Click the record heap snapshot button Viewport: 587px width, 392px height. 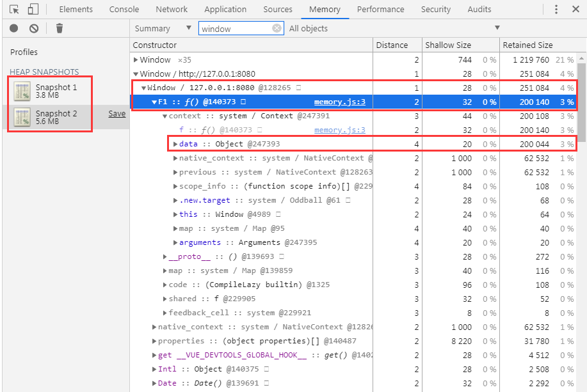pos(14,28)
